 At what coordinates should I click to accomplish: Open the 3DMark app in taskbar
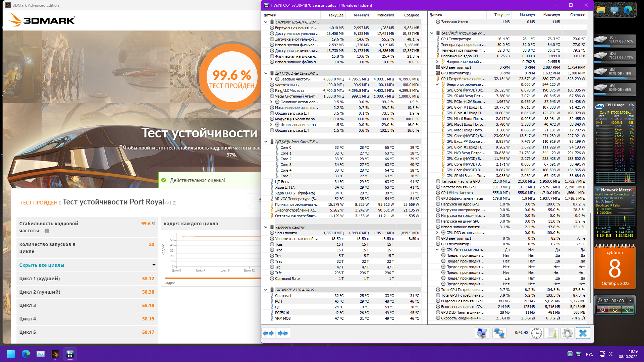coord(55,354)
